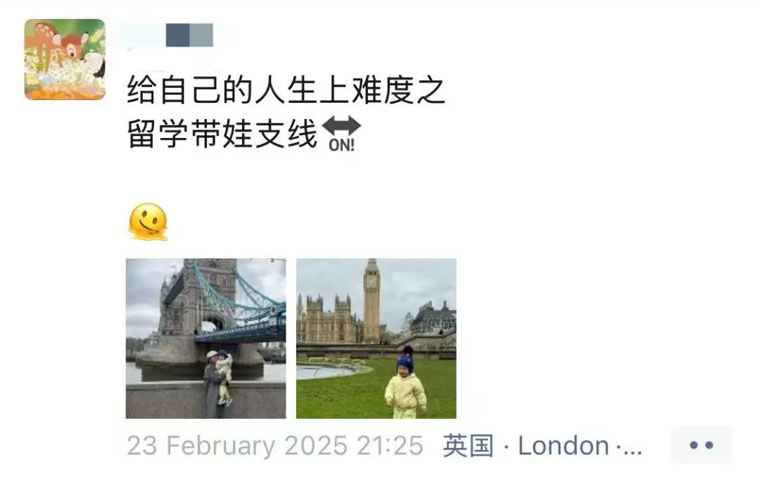Viewport: 760px width, 483px height.
Task: Open the Big Ben photo thumbnail
Action: pyautogui.click(x=376, y=338)
